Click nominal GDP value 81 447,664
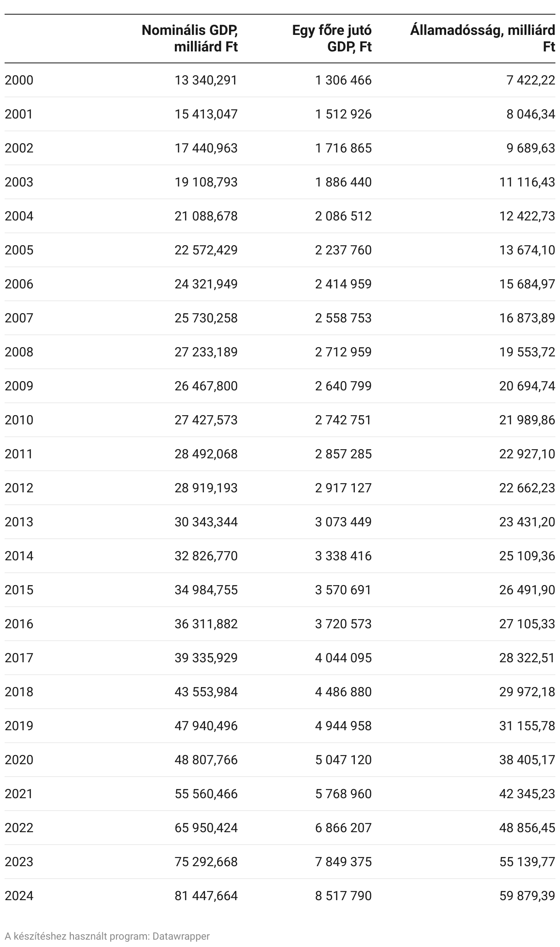 coord(206,896)
